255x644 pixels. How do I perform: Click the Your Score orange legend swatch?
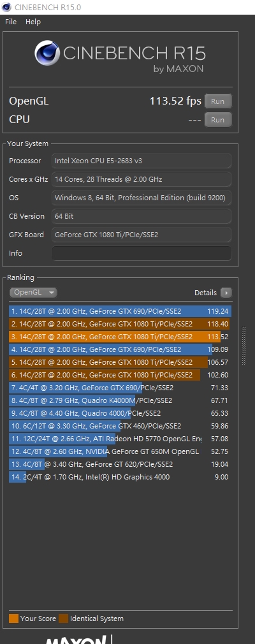[13, 618]
